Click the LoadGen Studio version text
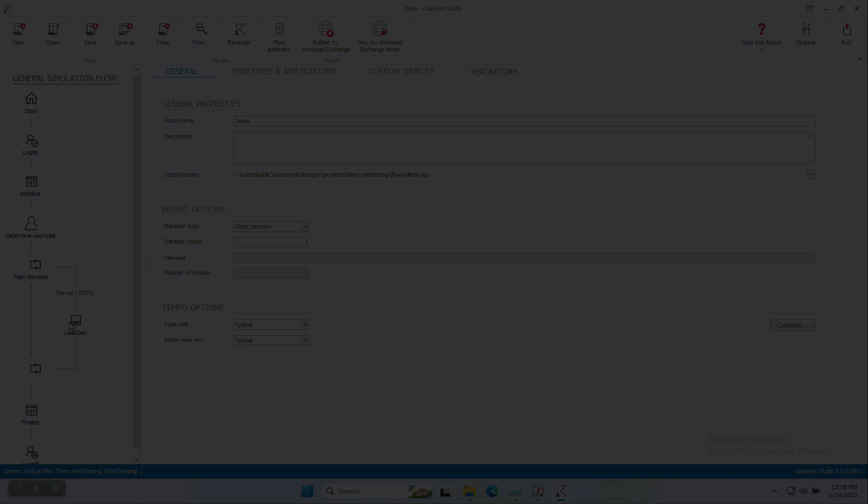The image size is (868, 504). point(829,471)
